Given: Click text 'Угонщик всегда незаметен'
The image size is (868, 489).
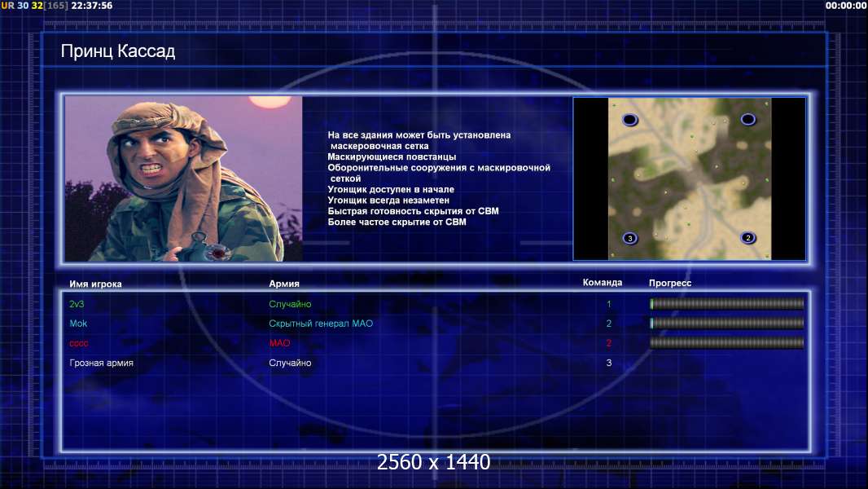Looking at the screenshot, I should click(x=388, y=200).
